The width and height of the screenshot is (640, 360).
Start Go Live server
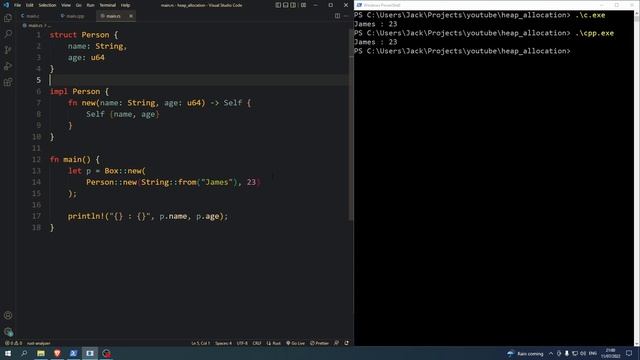296,343
